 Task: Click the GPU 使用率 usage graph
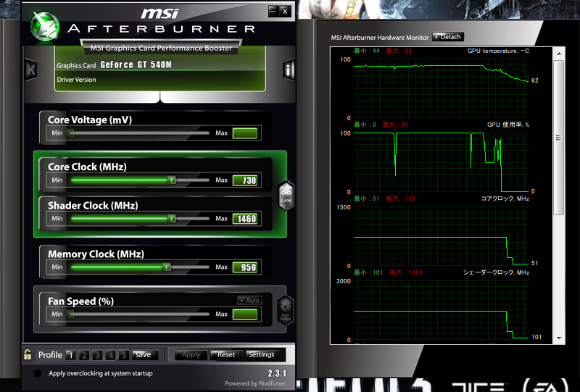pos(442,162)
